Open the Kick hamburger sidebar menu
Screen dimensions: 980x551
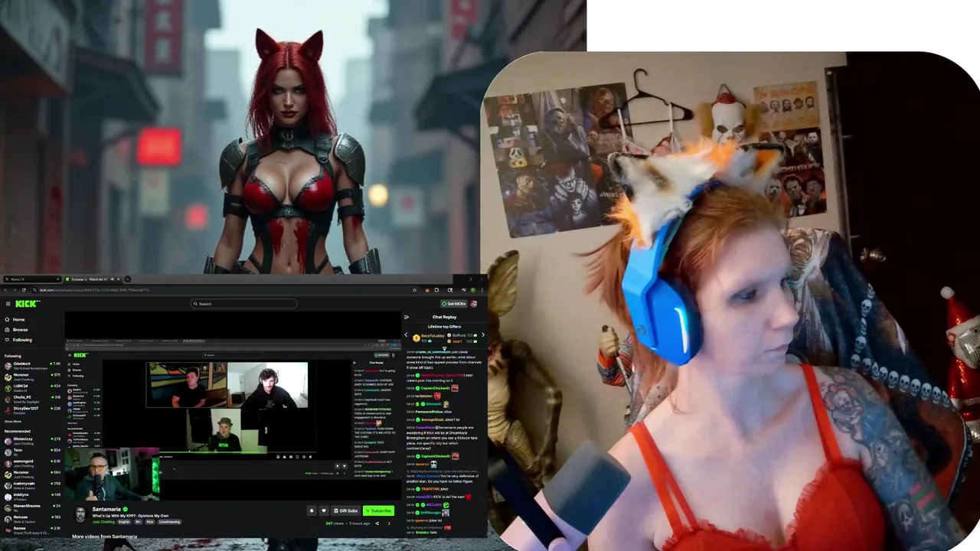[x=8, y=304]
